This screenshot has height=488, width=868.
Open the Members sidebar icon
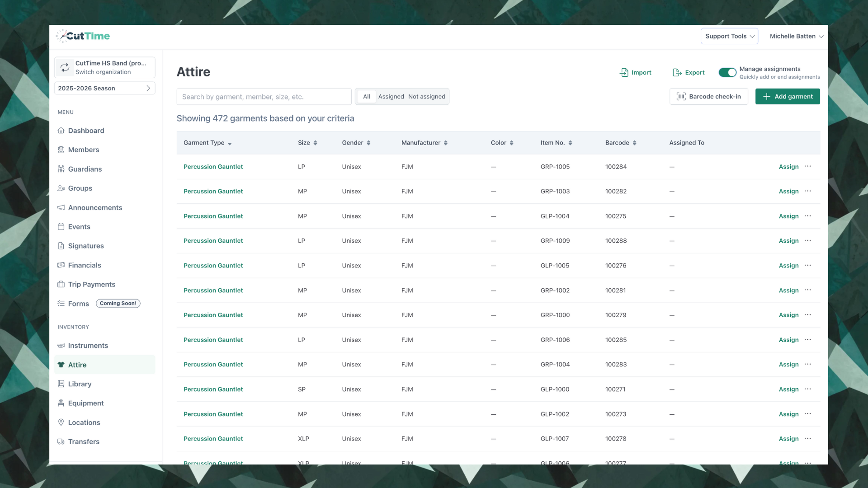61,150
